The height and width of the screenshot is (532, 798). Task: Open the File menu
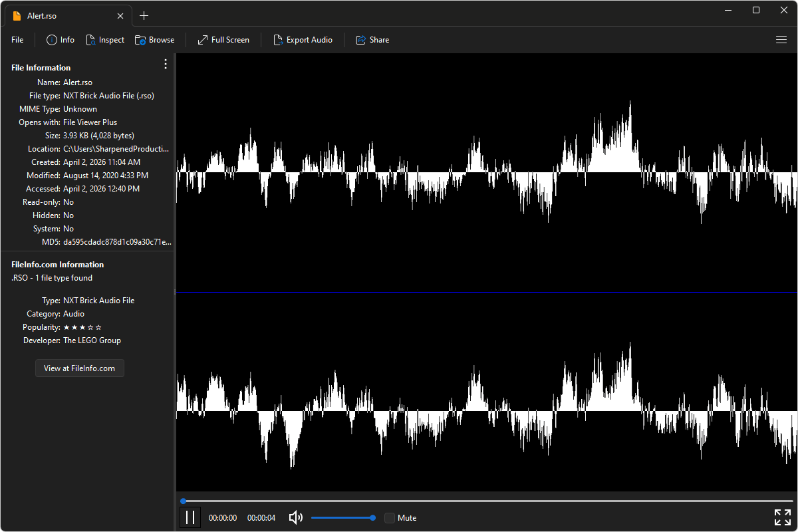pyautogui.click(x=17, y=40)
